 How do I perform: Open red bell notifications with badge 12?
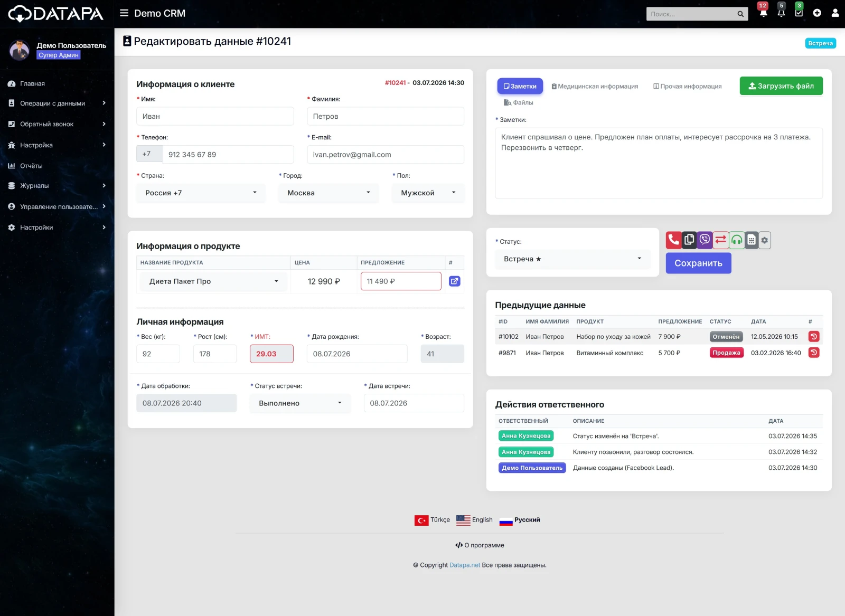point(763,13)
